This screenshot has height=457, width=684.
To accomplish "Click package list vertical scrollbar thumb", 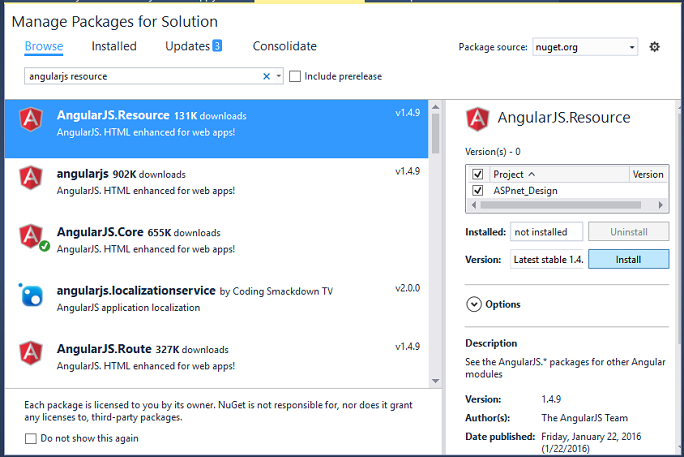I will coord(435,133).
